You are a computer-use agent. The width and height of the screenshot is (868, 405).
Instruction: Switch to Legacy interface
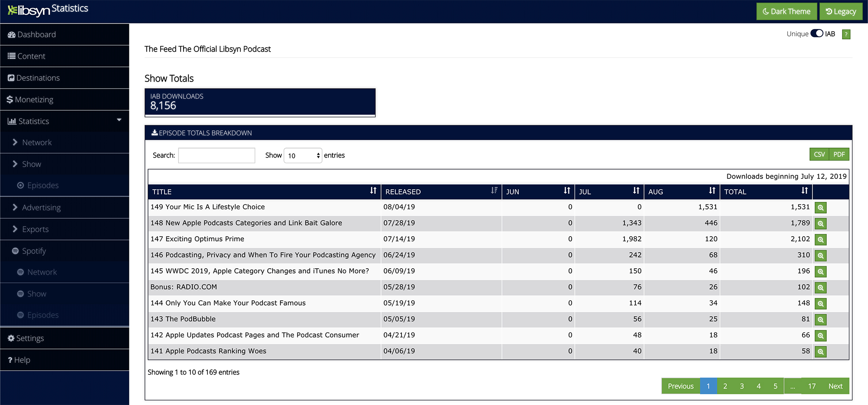841,11
